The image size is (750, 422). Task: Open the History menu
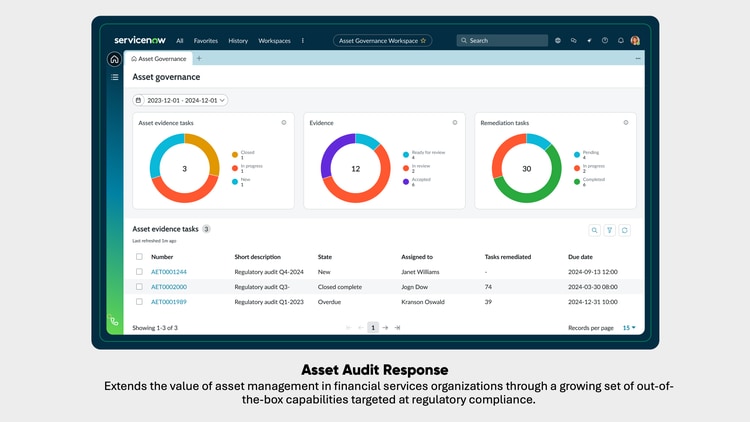[x=238, y=41]
